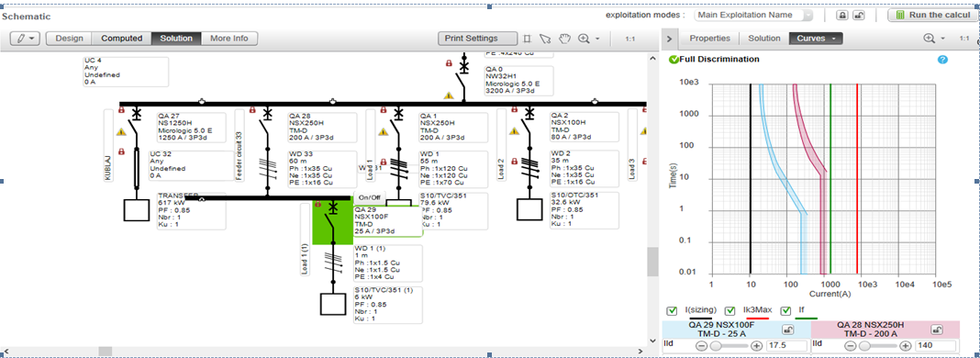980x358 pixels.
Task: Select the frame selection tool icon
Action: pos(527,39)
